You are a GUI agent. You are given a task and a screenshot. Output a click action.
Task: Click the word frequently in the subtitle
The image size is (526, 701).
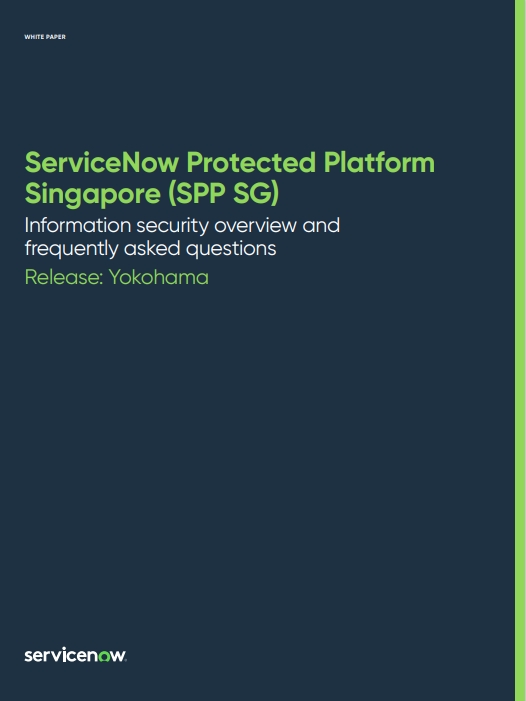[71, 249]
